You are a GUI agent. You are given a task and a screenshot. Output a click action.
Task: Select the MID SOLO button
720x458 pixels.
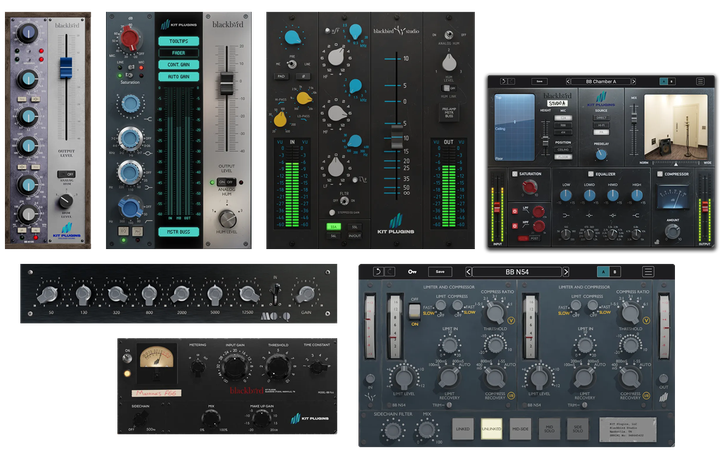click(x=549, y=429)
